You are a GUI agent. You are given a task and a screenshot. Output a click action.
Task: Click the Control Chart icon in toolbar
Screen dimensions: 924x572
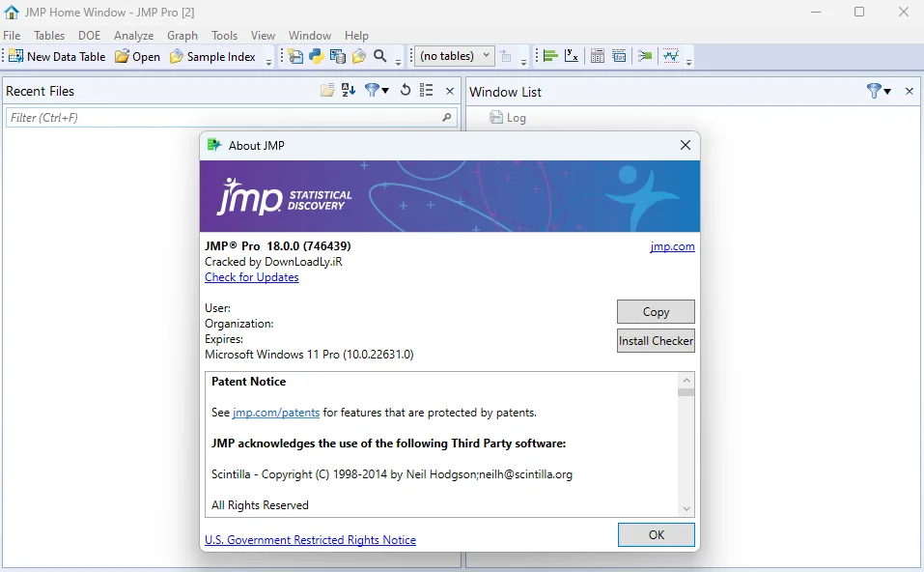click(x=671, y=56)
